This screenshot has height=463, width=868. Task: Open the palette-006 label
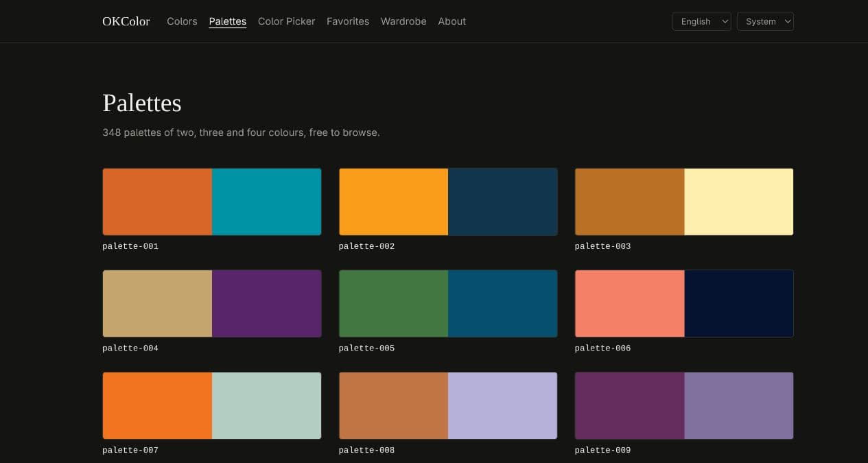603,348
